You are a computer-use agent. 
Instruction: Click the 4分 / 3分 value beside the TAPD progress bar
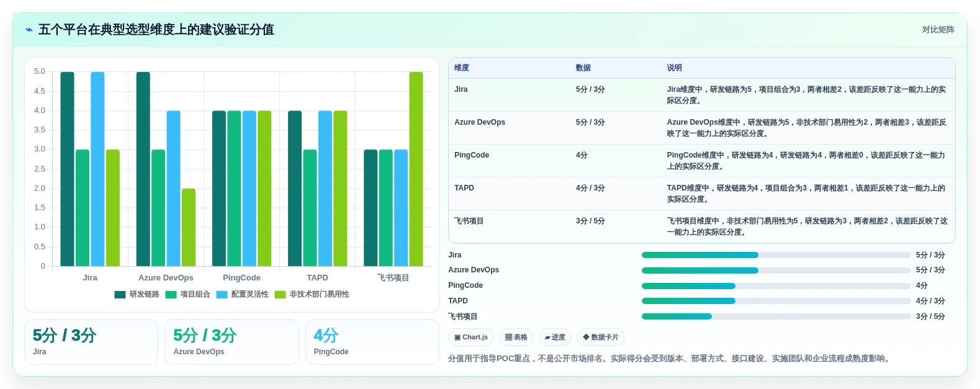pyautogui.click(x=930, y=301)
